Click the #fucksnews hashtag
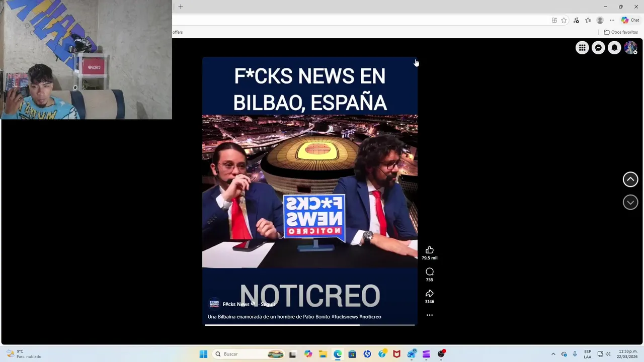This screenshot has width=644, height=362. click(345, 317)
